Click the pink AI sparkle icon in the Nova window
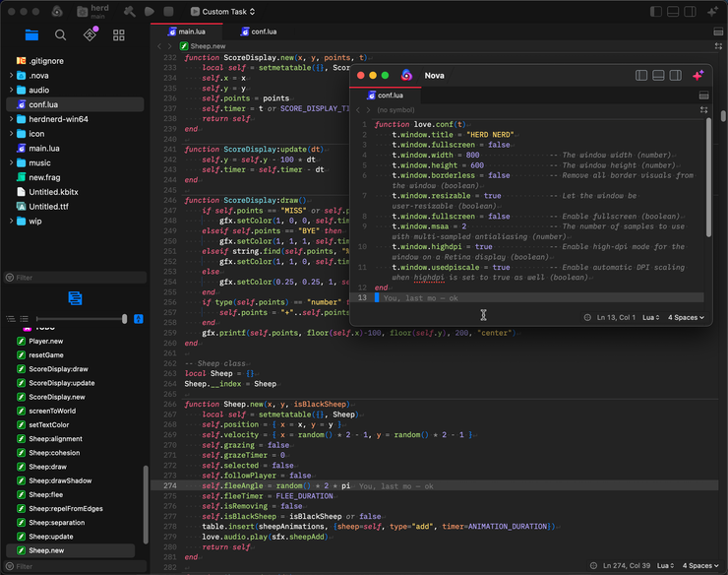Screen dimensions: 728x575 pyautogui.click(x=698, y=75)
